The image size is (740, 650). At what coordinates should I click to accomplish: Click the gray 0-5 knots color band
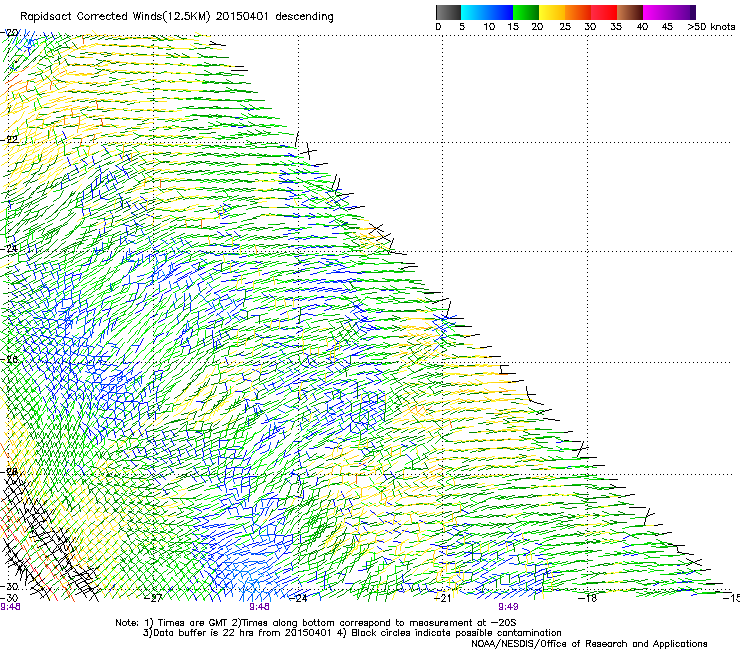448,12
